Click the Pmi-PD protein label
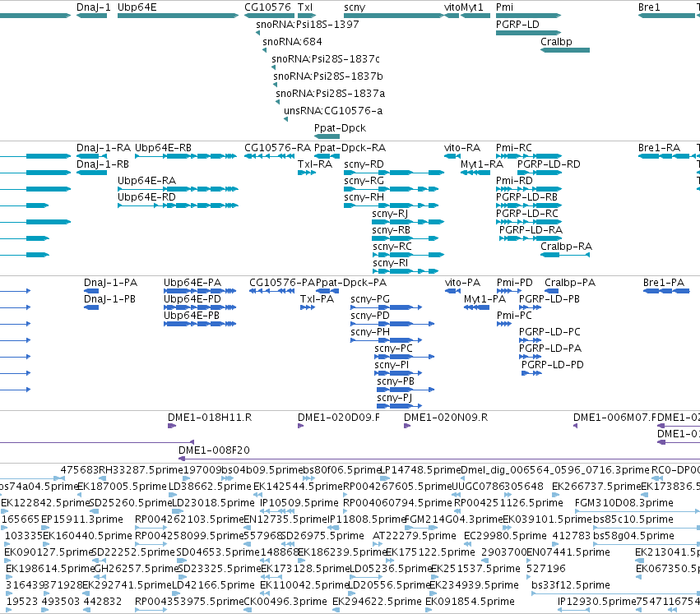 tap(515, 283)
